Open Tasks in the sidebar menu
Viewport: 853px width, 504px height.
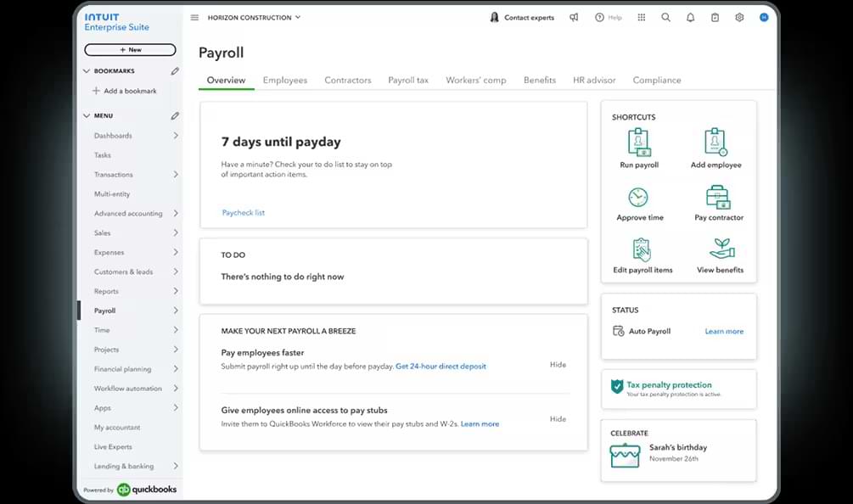pos(102,155)
